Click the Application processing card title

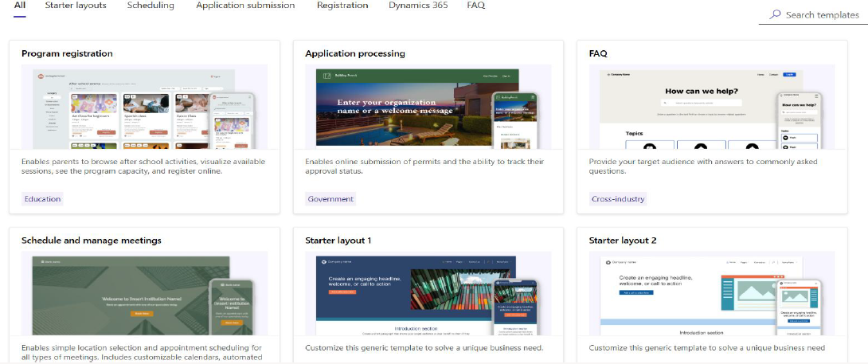click(x=355, y=53)
